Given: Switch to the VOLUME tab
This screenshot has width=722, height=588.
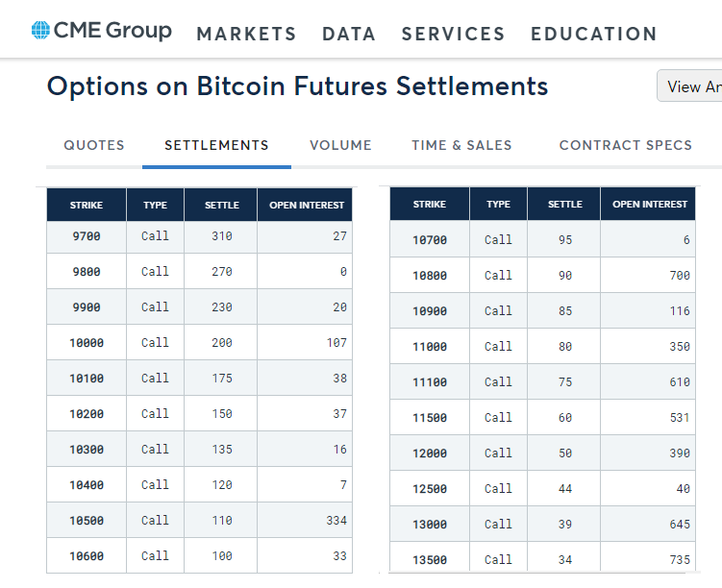Looking at the screenshot, I should [340, 145].
